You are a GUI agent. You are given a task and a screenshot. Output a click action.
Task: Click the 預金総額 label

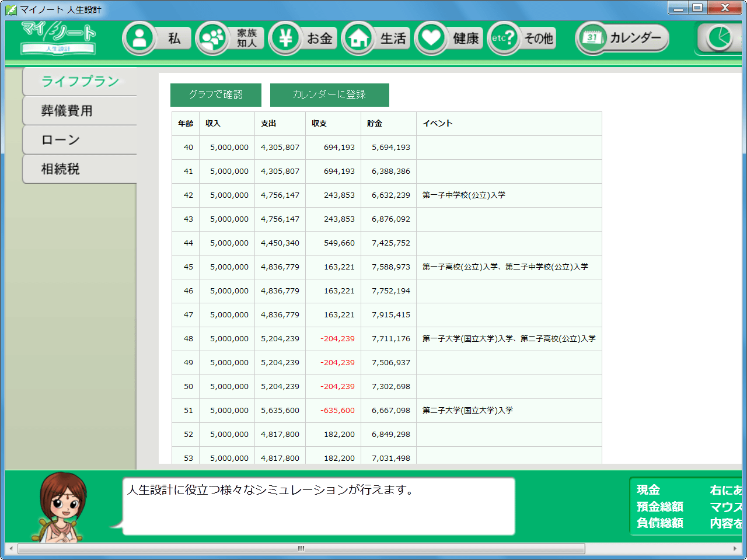coord(660,506)
